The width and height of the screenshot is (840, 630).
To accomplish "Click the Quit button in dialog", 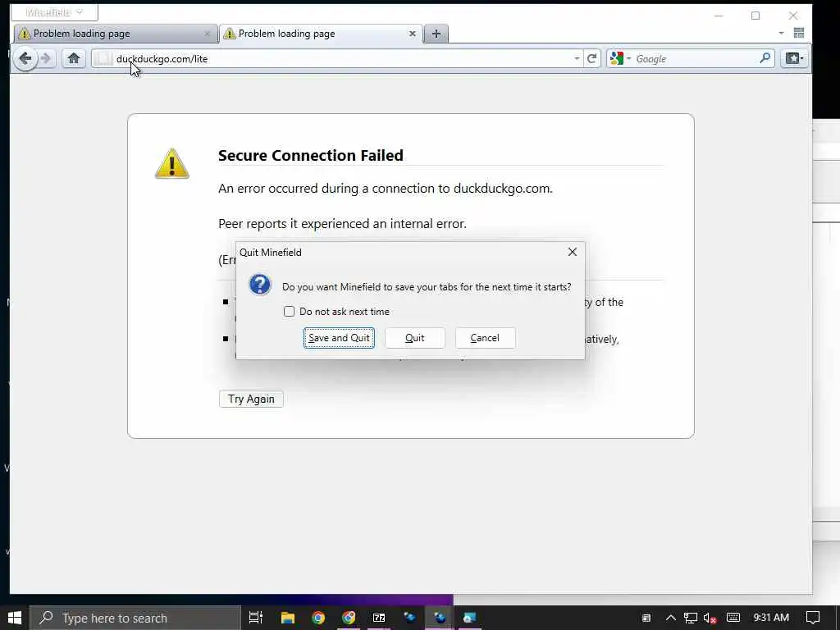I will click(414, 338).
